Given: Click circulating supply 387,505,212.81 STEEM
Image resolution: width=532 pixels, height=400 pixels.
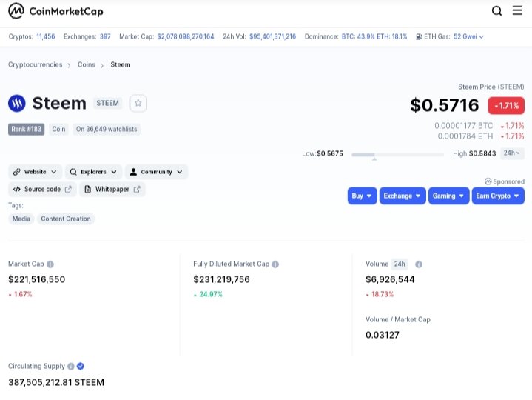Looking at the screenshot, I should 56,382.
